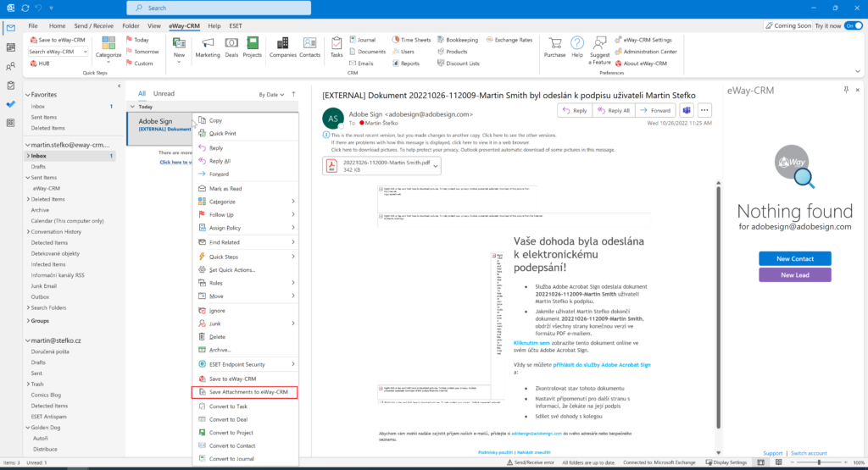
Task: Collapse the Favorites folder group
Action: pyautogui.click(x=28, y=95)
